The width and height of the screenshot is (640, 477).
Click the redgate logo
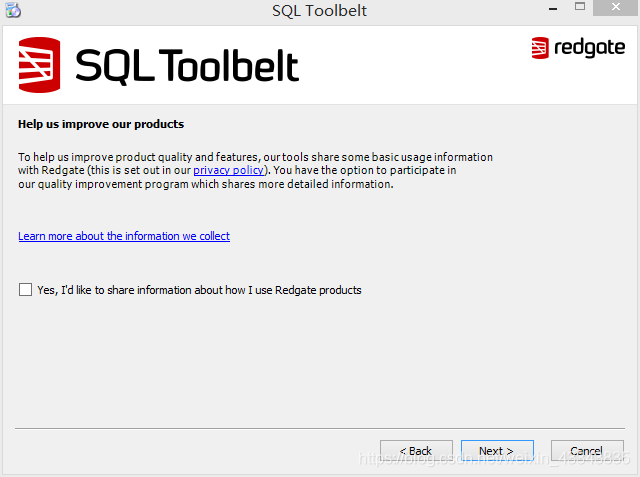click(x=578, y=48)
